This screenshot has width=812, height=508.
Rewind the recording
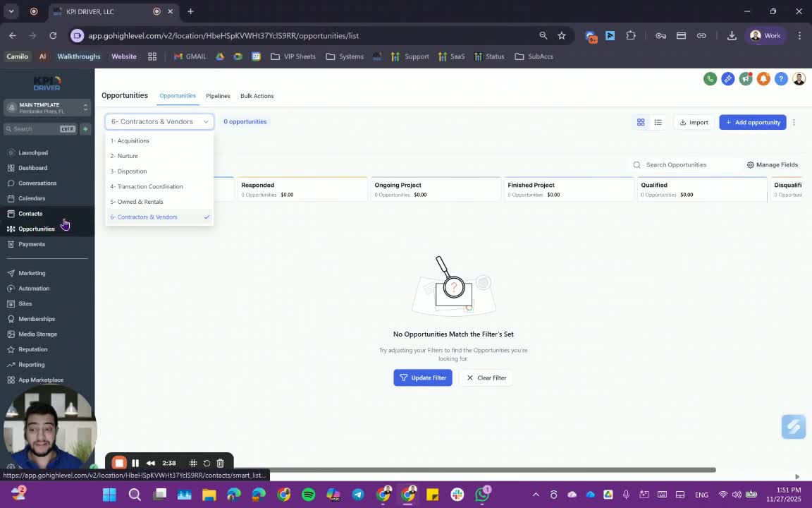point(151,463)
